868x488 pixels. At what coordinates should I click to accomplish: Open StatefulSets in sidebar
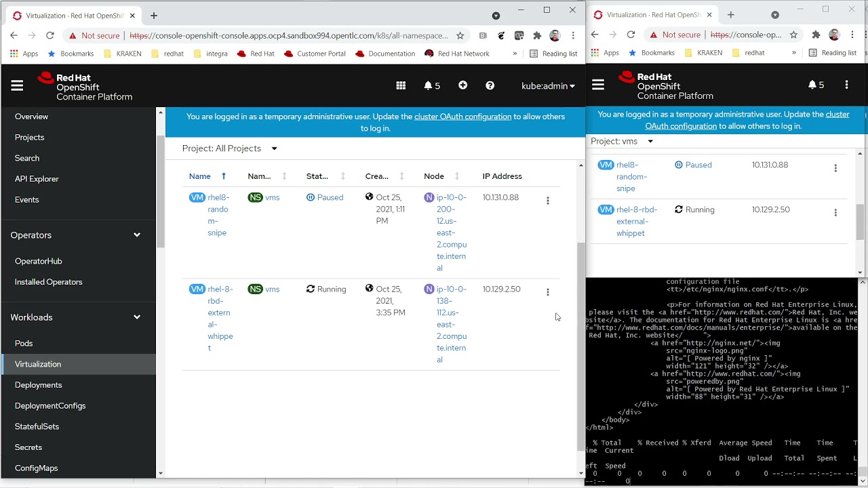coord(37,426)
